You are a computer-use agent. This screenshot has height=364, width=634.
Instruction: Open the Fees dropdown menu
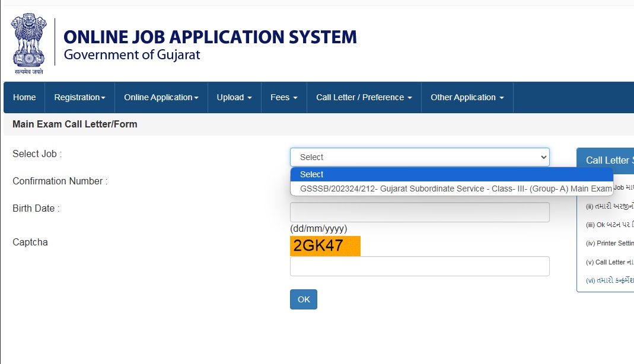pos(284,97)
